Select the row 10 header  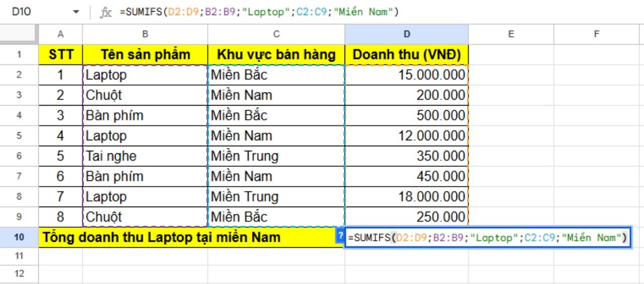(x=19, y=237)
